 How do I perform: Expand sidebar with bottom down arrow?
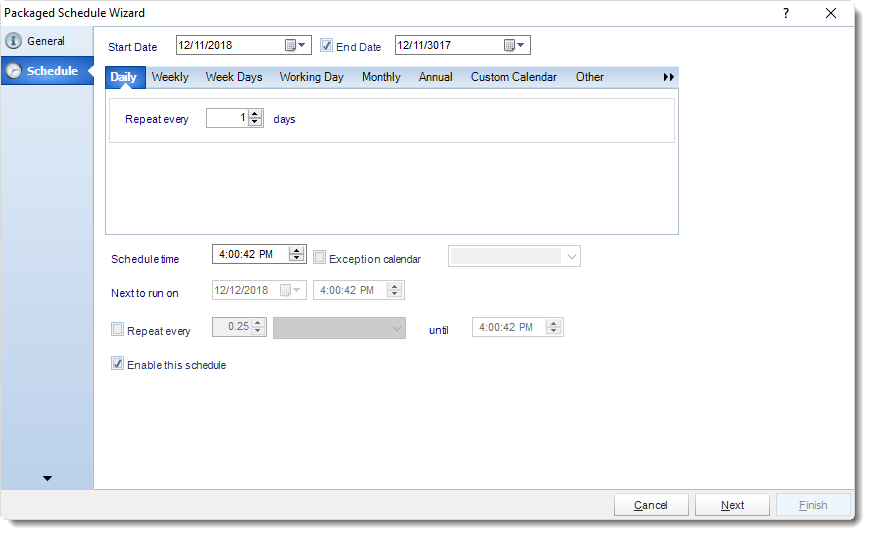48,478
